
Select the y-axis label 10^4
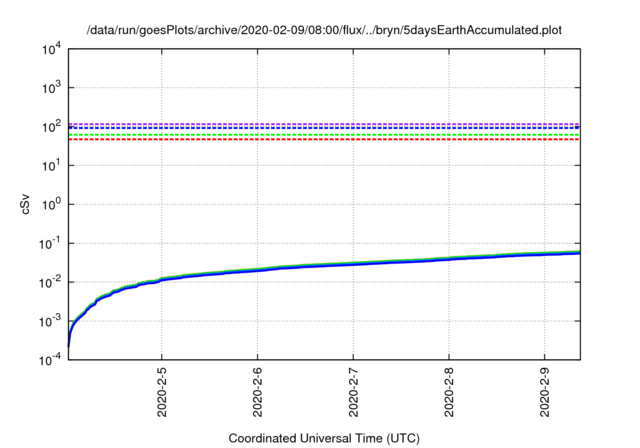point(51,49)
